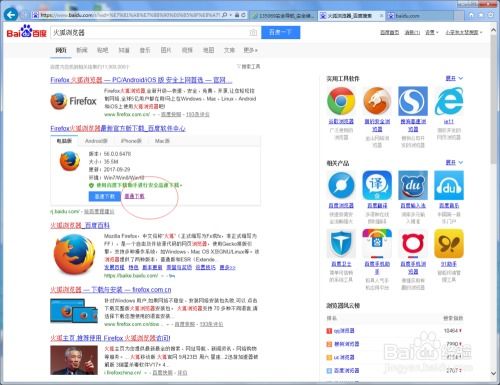Select the Android版 download tab

(x=96, y=141)
